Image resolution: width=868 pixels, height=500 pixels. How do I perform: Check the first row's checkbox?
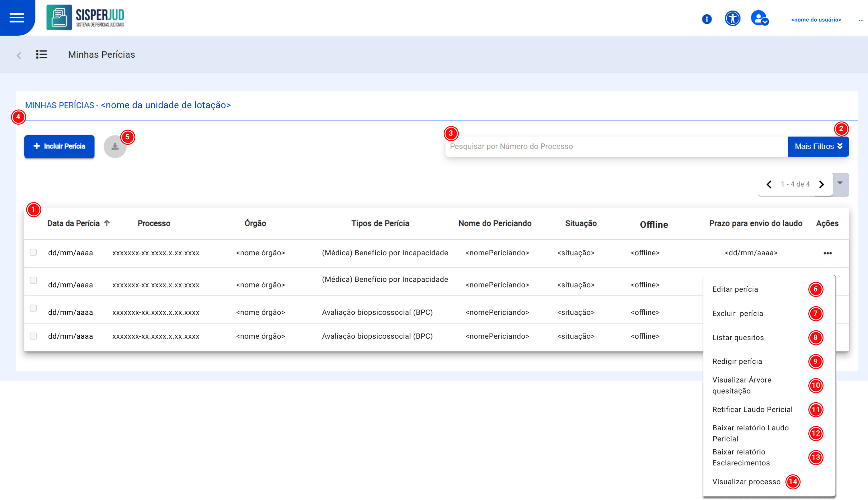(x=33, y=252)
